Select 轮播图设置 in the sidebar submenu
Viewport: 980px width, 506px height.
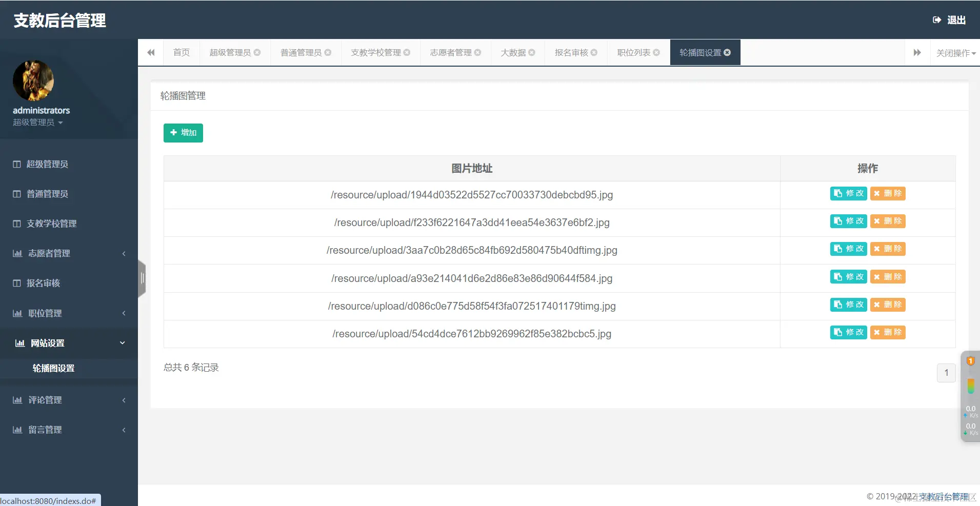pyautogui.click(x=53, y=368)
